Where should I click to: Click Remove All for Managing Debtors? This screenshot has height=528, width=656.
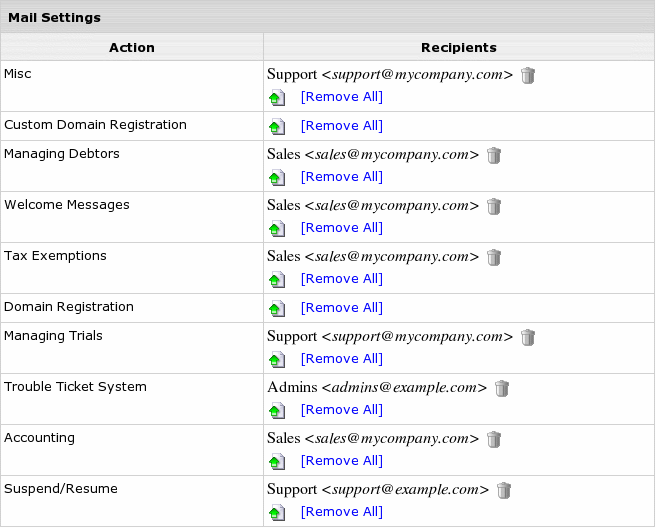(x=341, y=177)
